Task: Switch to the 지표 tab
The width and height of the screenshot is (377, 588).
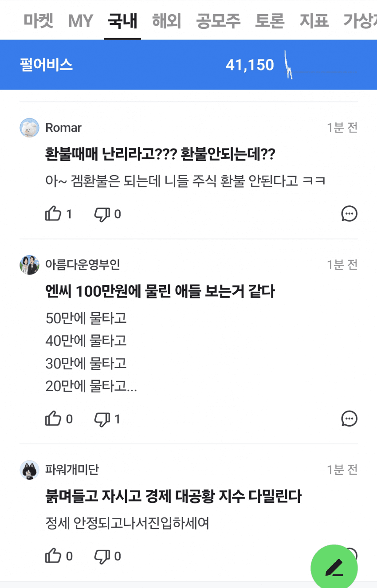Action: [x=314, y=21]
